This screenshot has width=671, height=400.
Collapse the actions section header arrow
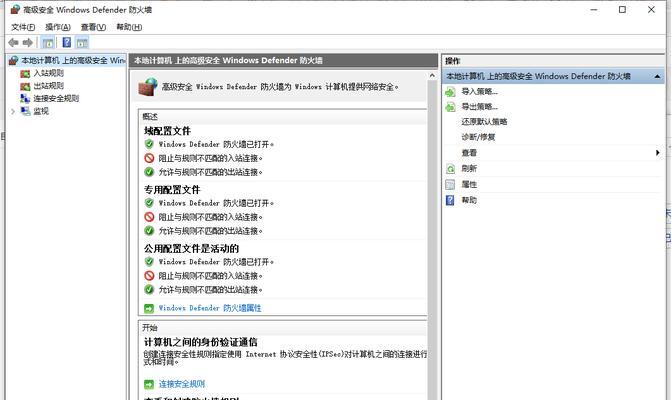click(x=657, y=76)
